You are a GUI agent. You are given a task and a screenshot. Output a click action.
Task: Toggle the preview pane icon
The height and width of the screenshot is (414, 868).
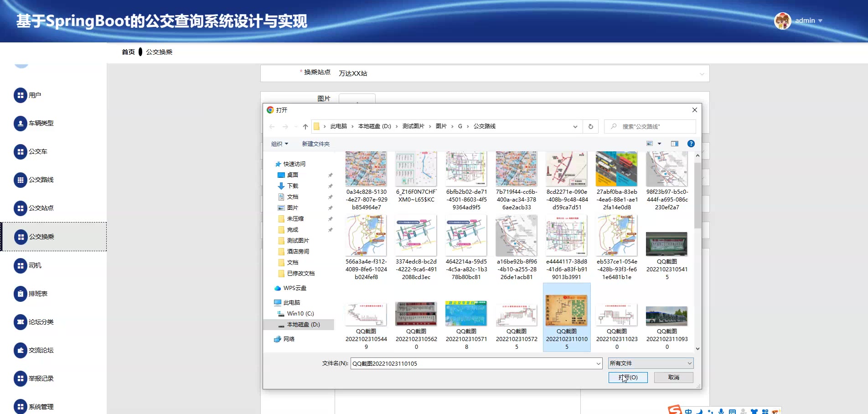(x=674, y=144)
